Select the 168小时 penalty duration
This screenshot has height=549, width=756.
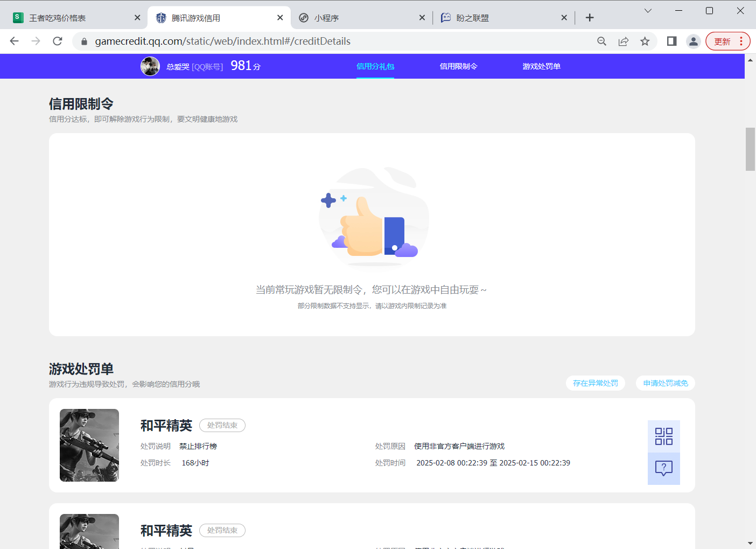[195, 463]
